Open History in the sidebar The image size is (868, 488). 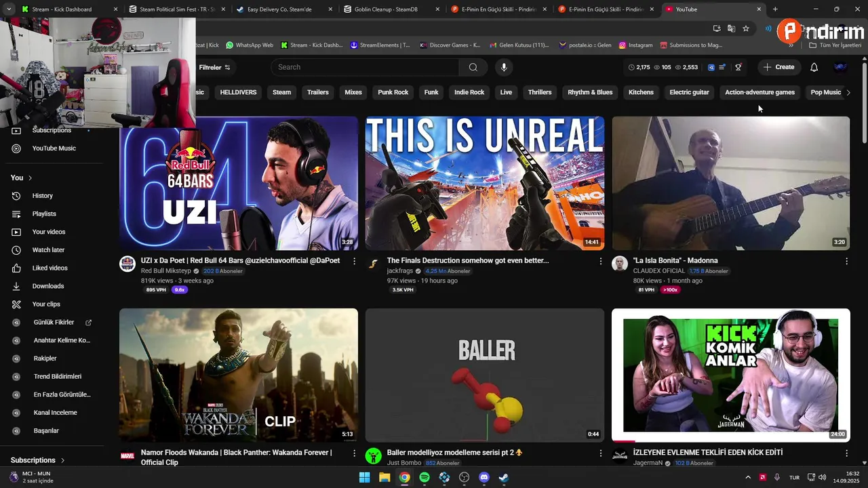[x=54, y=196]
